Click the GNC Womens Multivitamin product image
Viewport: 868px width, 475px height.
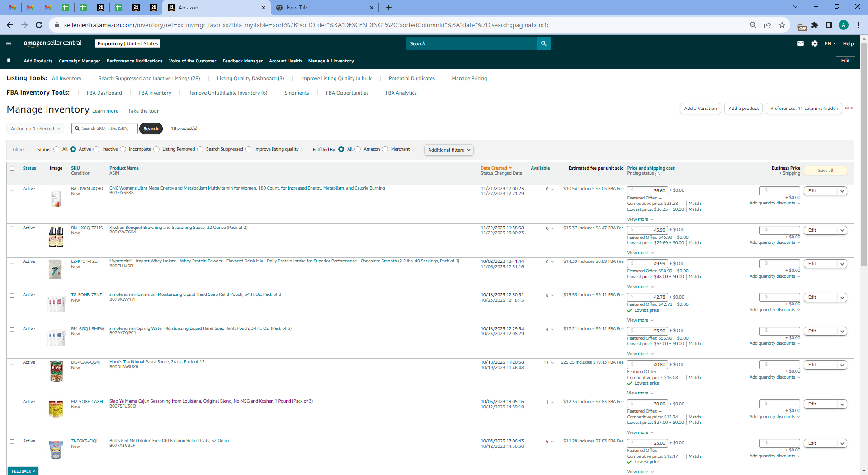56,199
